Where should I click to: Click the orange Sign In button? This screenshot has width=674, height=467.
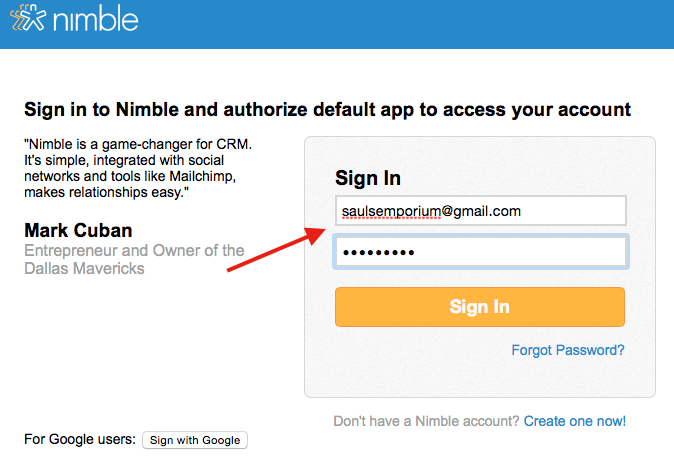click(x=480, y=307)
